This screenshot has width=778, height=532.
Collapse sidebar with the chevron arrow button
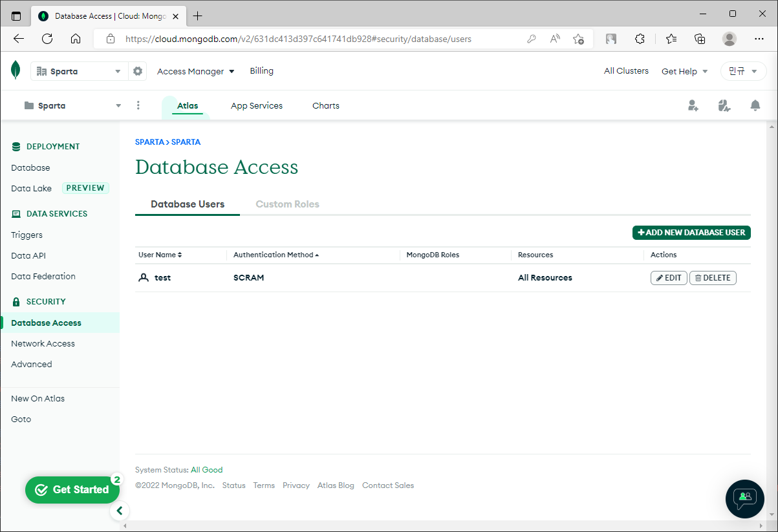pyautogui.click(x=120, y=511)
